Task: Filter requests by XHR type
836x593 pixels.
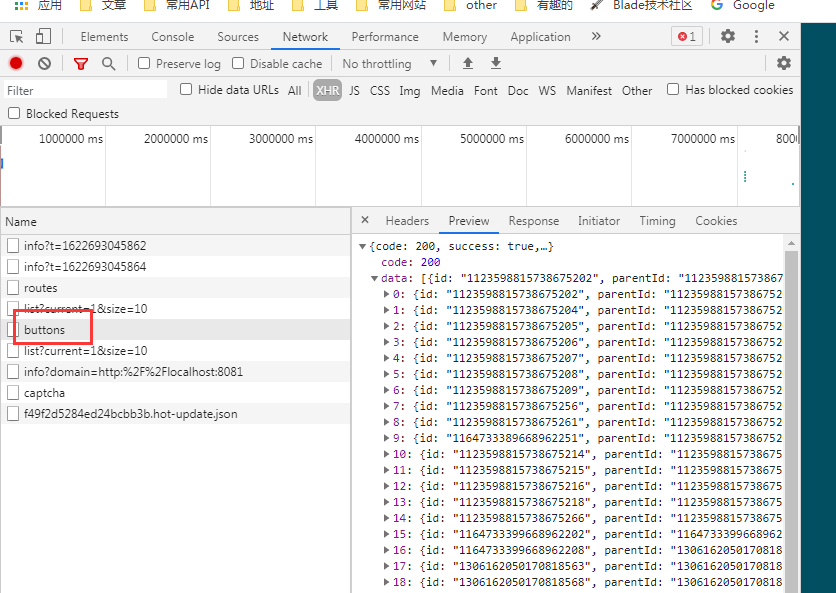Action: pos(327,90)
